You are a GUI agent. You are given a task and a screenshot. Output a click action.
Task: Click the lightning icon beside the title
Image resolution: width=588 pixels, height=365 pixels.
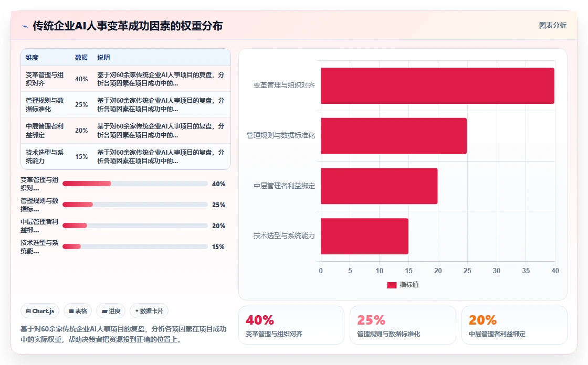(x=25, y=26)
